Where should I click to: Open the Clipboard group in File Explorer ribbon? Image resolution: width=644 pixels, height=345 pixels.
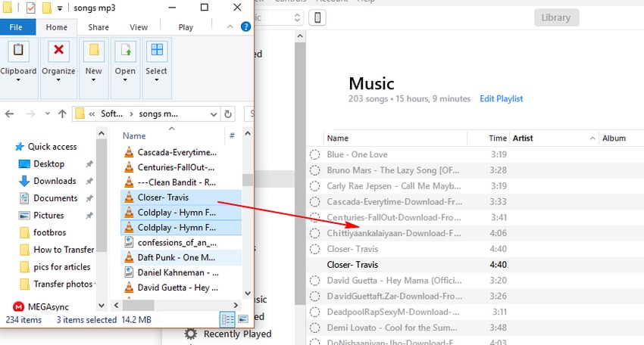[x=18, y=61]
